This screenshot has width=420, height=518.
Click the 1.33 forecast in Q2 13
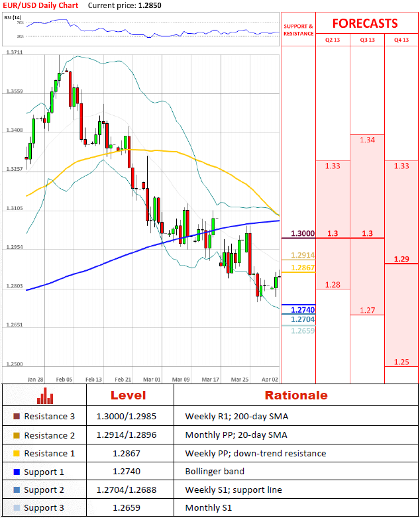point(333,166)
